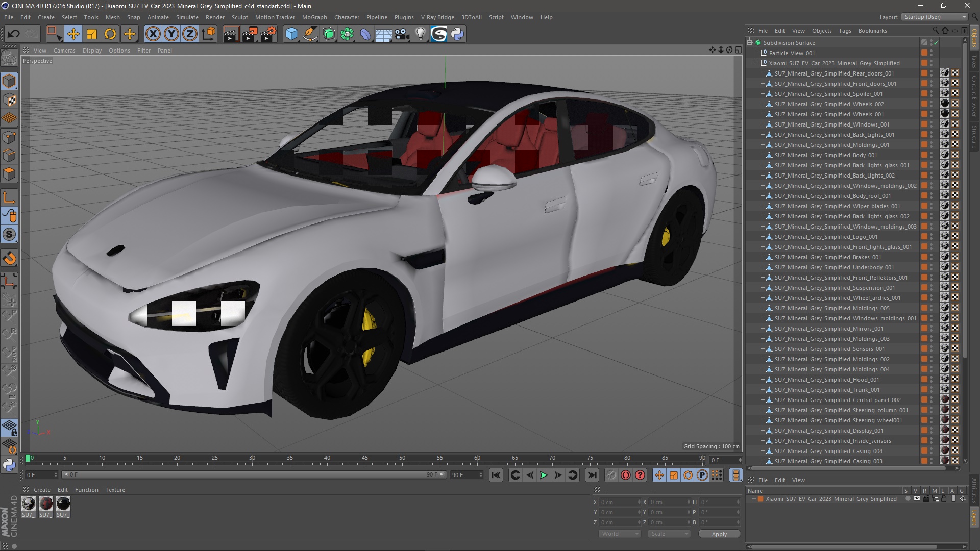Toggle Subdivision Surface enabled checkmark

(936, 43)
